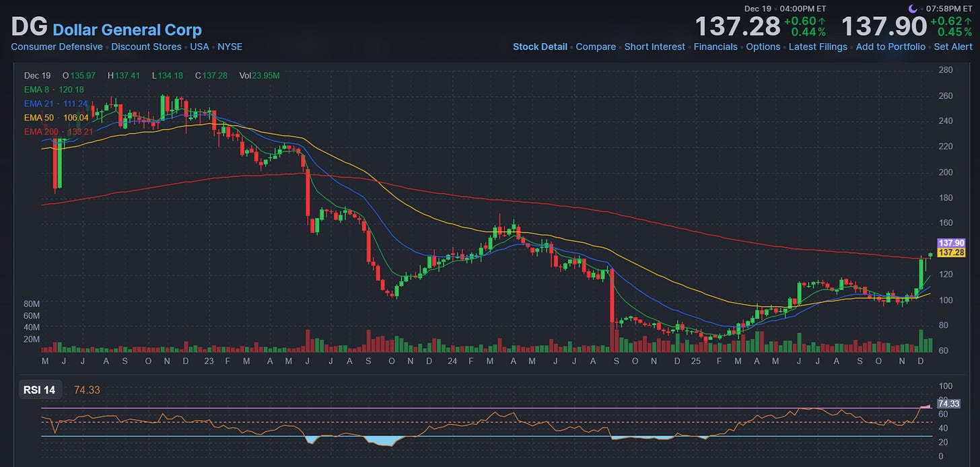980x467 pixels.
Task: Click the Dec 19 date in chart legend
Action: tap(37, 75)
